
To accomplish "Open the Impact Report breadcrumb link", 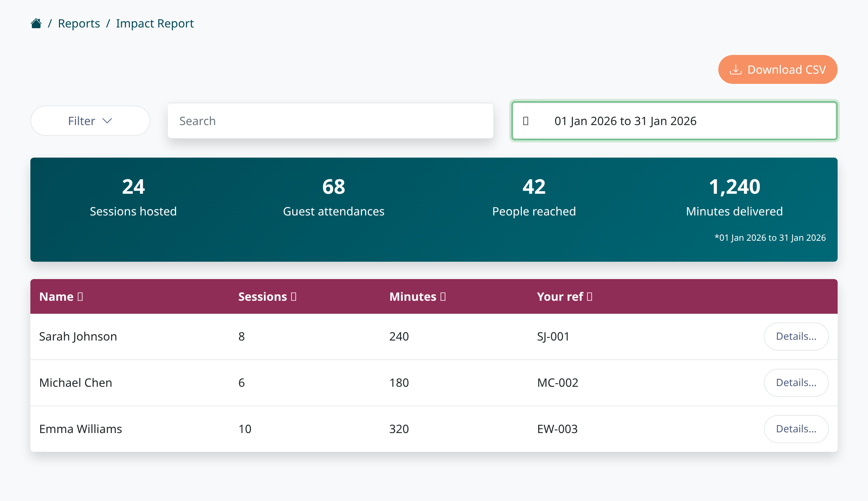I will coord(155,23).
